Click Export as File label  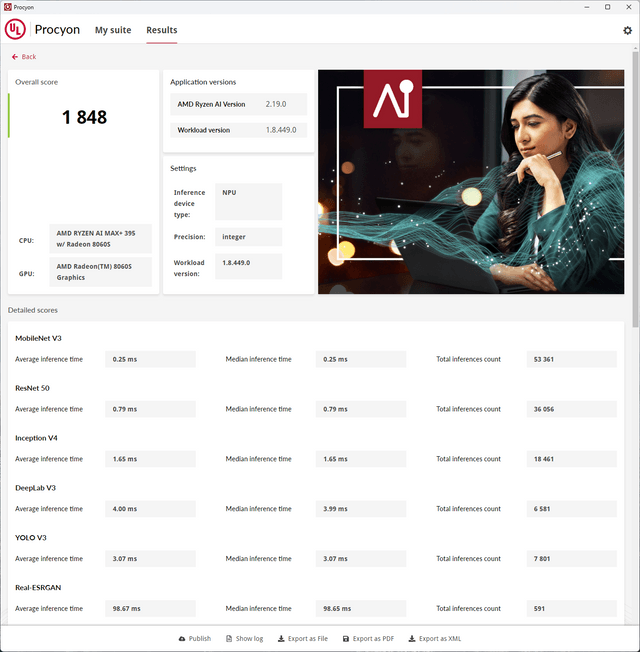[308, 639]
